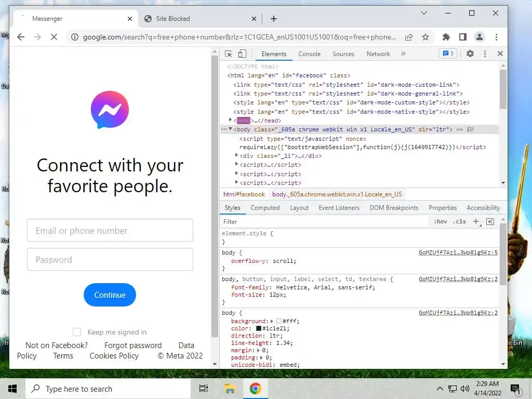Viewport: 532px width, 399px height.
Task: Open the #fff background color swatch
Action: 279,321
